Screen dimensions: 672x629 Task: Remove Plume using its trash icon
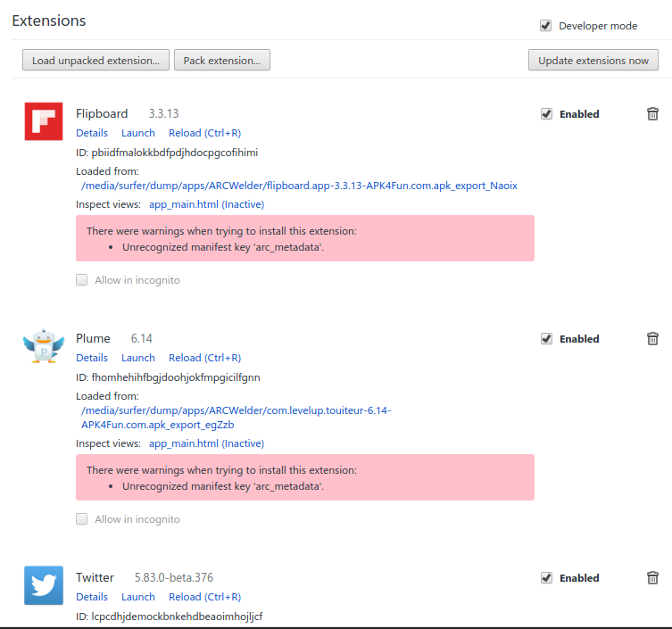(x=652, y=338)
